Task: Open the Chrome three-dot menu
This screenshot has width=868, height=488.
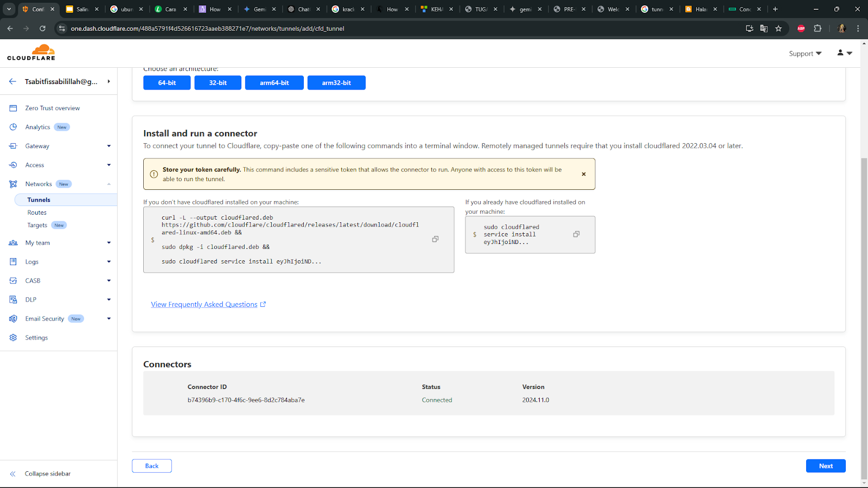Action: pos(858,29)
